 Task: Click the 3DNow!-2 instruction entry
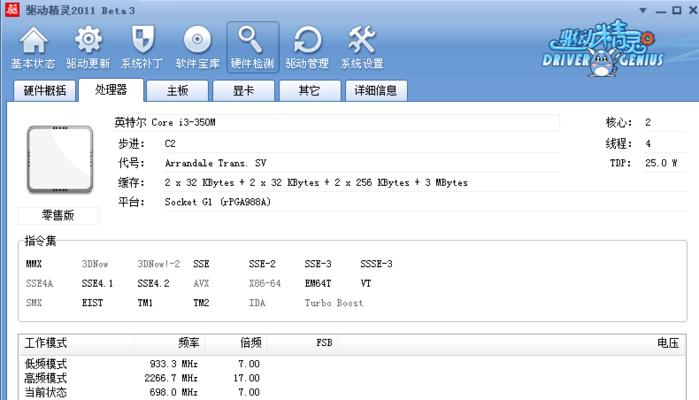159,264
